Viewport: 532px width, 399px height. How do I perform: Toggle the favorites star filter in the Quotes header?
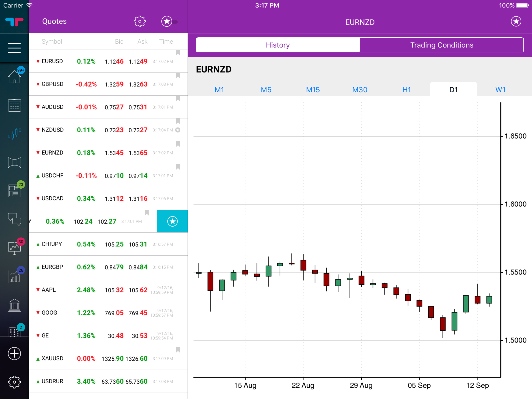[167, 21]
